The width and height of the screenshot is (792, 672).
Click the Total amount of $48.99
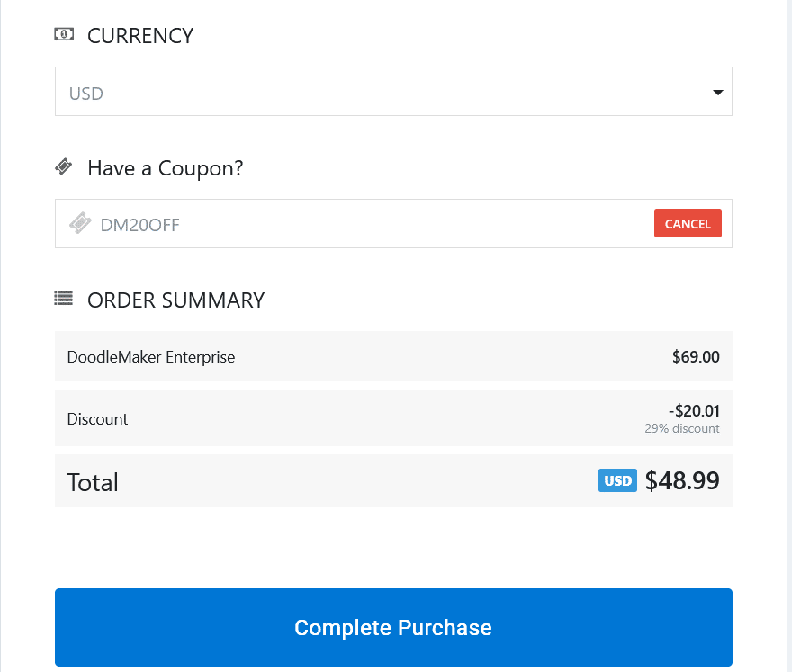[682, 480]
